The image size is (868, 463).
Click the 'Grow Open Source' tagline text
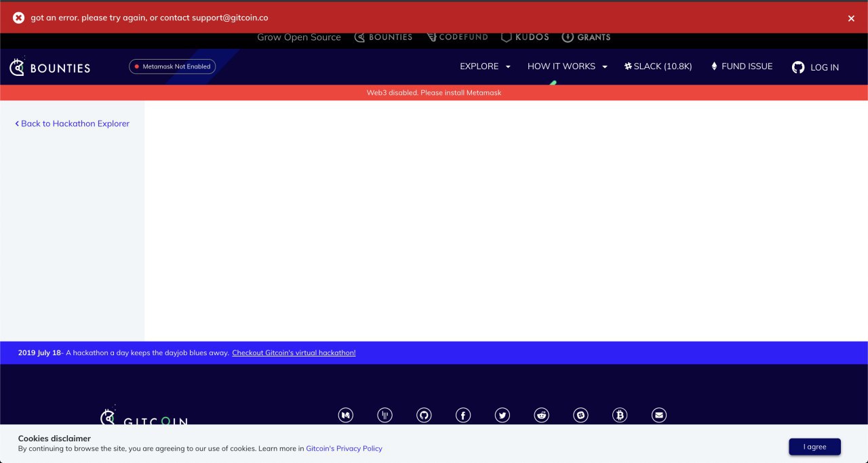pyautogui.click(x=299, y=37)
